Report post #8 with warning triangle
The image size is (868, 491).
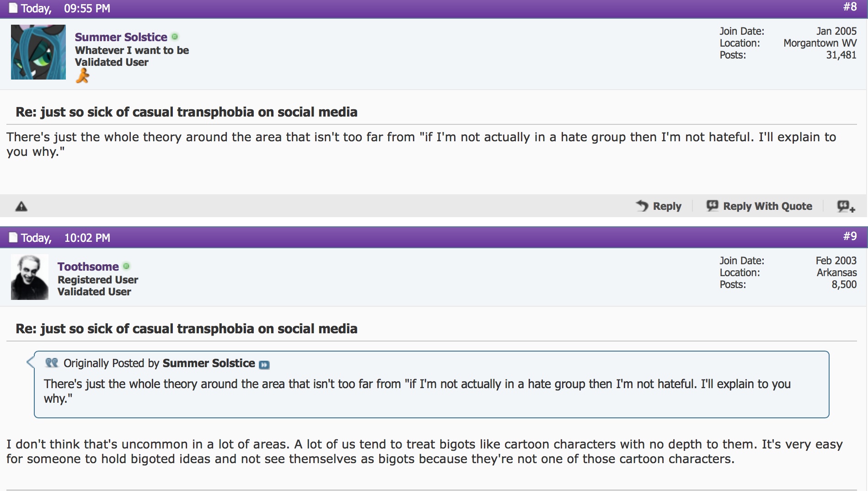pos(21,207)
